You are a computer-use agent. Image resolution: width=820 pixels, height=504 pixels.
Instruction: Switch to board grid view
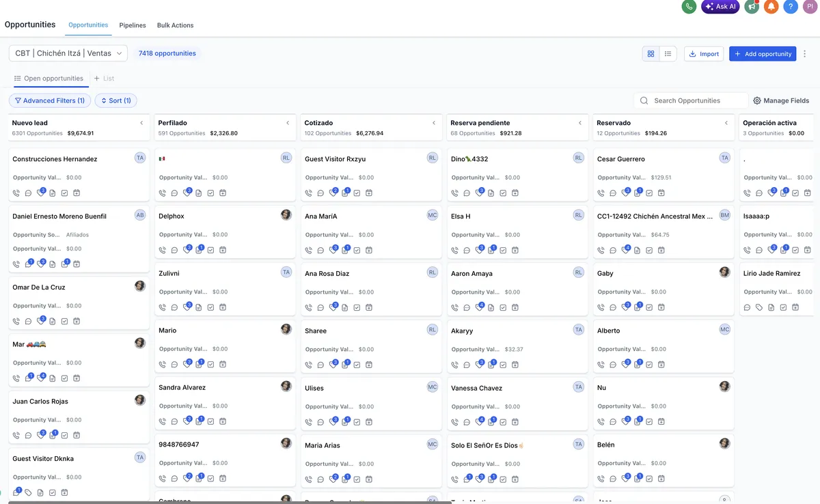(x=651, y=54)
